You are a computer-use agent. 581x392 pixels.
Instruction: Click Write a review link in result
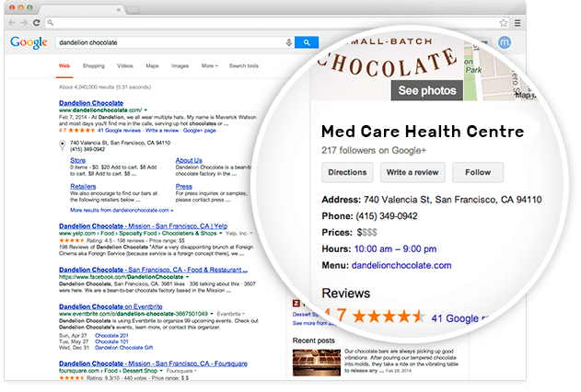[162, 131]
